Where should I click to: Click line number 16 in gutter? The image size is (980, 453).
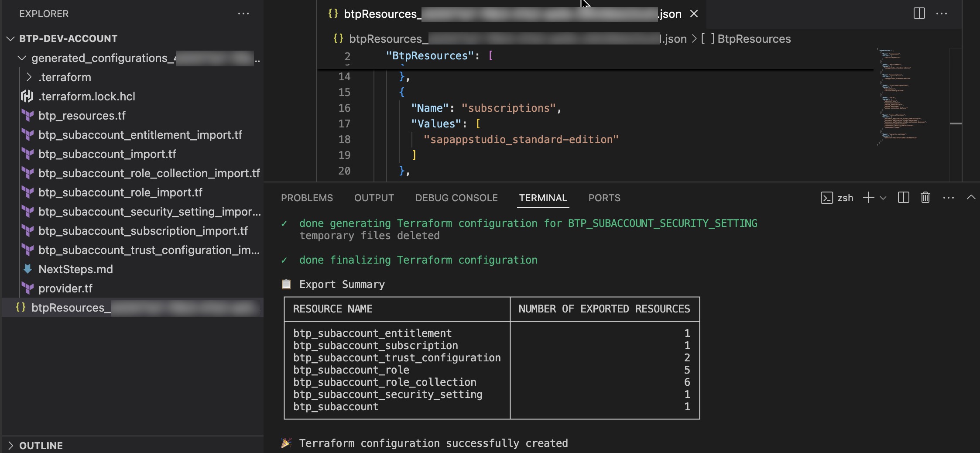pos(344,108)
